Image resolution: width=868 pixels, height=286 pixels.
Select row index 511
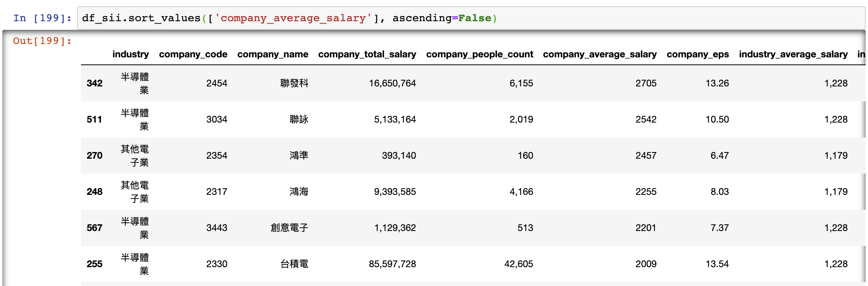pyautogui.click(x=94, y=119)
